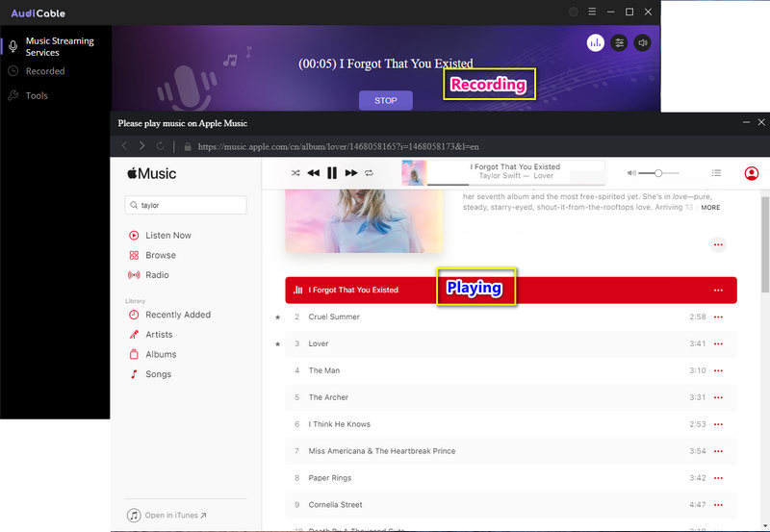This screenshot has height=532, width=770.
Task: Open options for The Man
Action: pos(718,370)
